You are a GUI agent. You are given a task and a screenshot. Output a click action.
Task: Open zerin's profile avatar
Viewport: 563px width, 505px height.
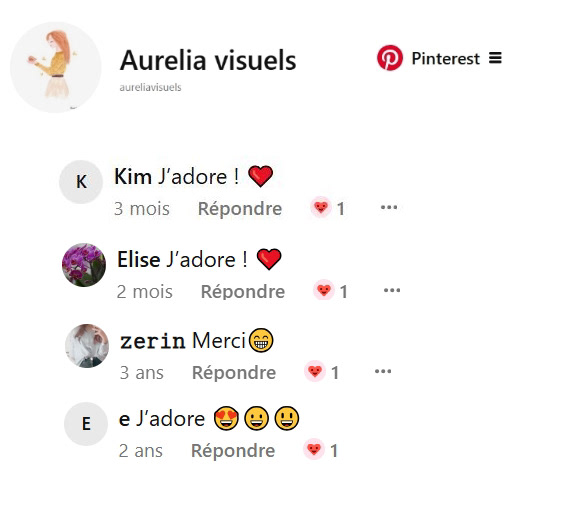87,346
